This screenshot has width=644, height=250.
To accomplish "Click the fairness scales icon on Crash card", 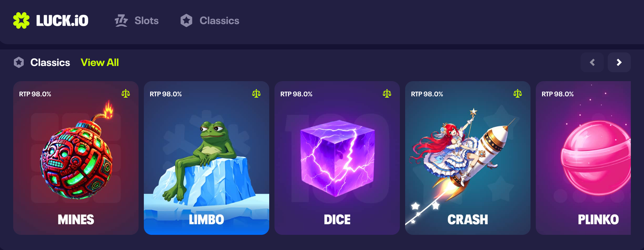I will (518, 94).
